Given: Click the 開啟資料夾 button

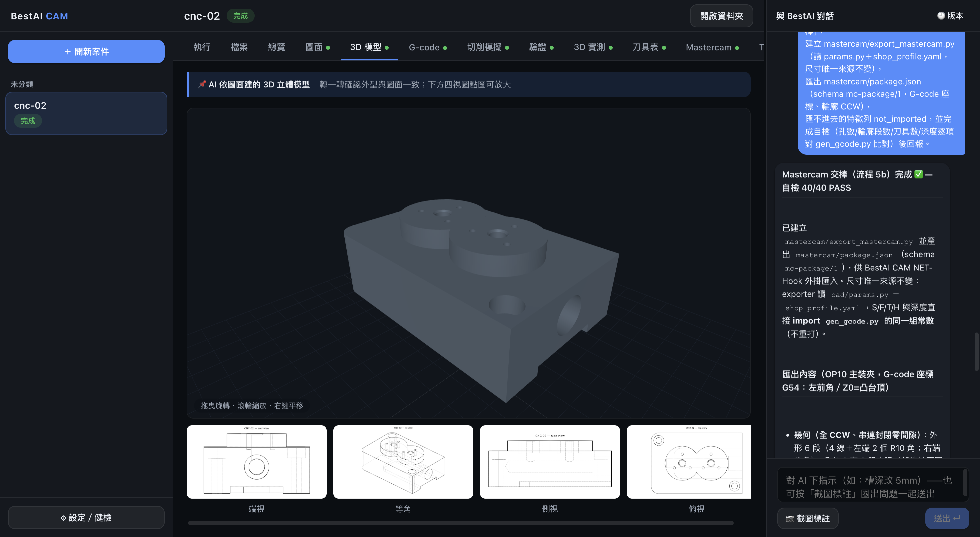Looking at the screenshot, I should (721, 16).
